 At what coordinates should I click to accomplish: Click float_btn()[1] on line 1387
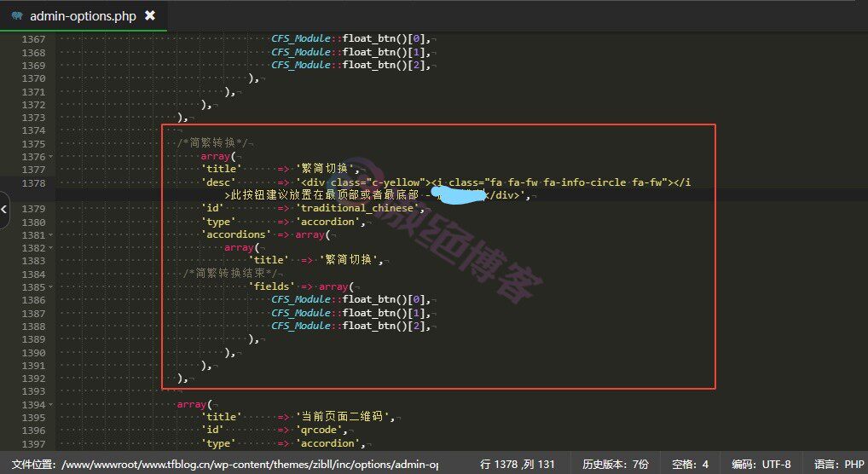(383, 313)
